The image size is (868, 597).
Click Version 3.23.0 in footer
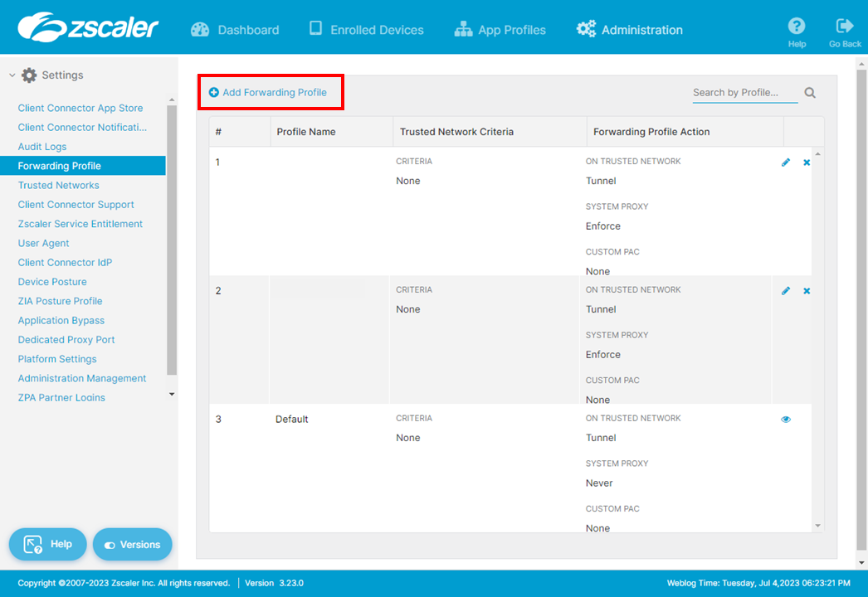(274, 583)
